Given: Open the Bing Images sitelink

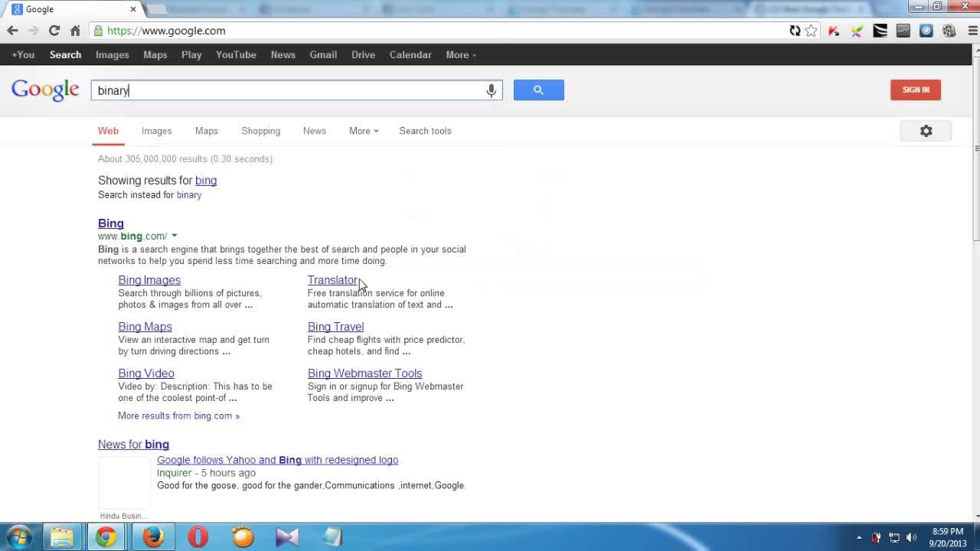Looking at the screenshot, I should coord(149,280).
